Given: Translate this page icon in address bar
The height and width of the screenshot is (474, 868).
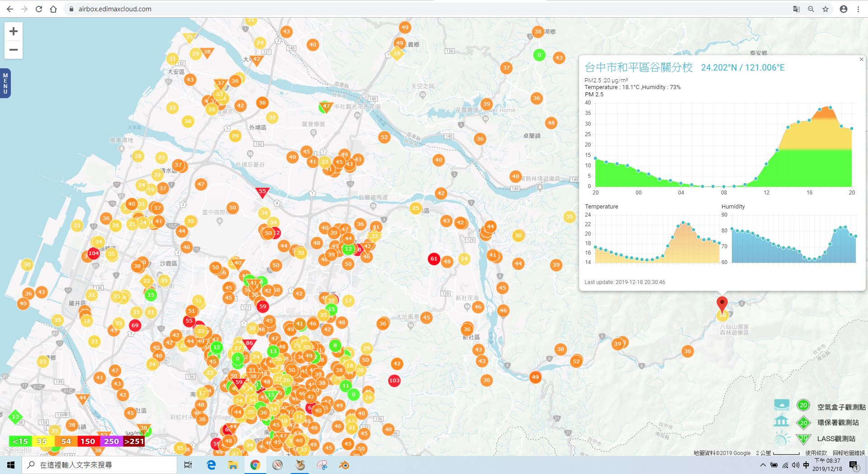Looking at the screenshot, I should click(x=796, y=9).
